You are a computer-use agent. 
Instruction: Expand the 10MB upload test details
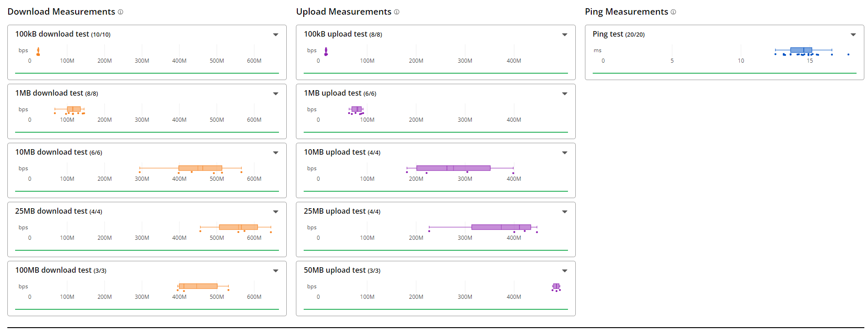(565, 153)
